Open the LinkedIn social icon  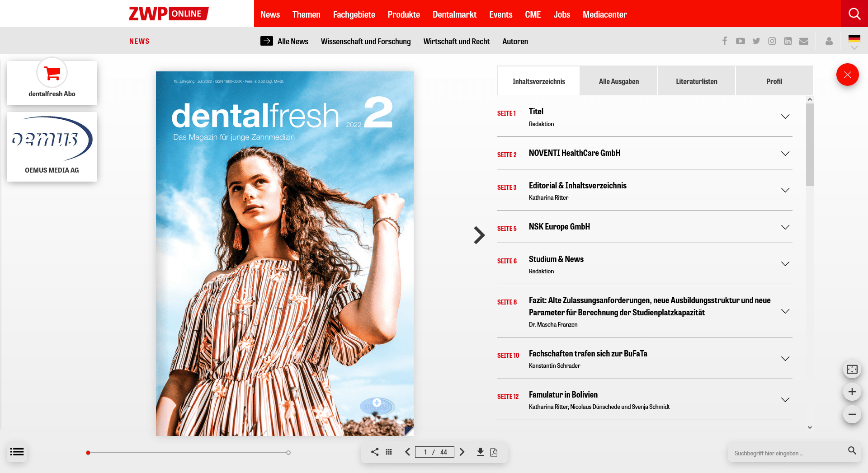point(788,41)
